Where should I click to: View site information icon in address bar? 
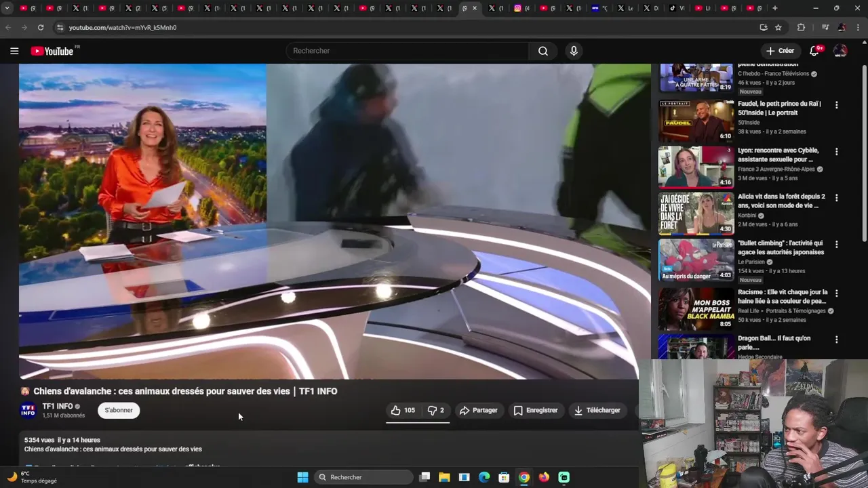tap(60, 27)
